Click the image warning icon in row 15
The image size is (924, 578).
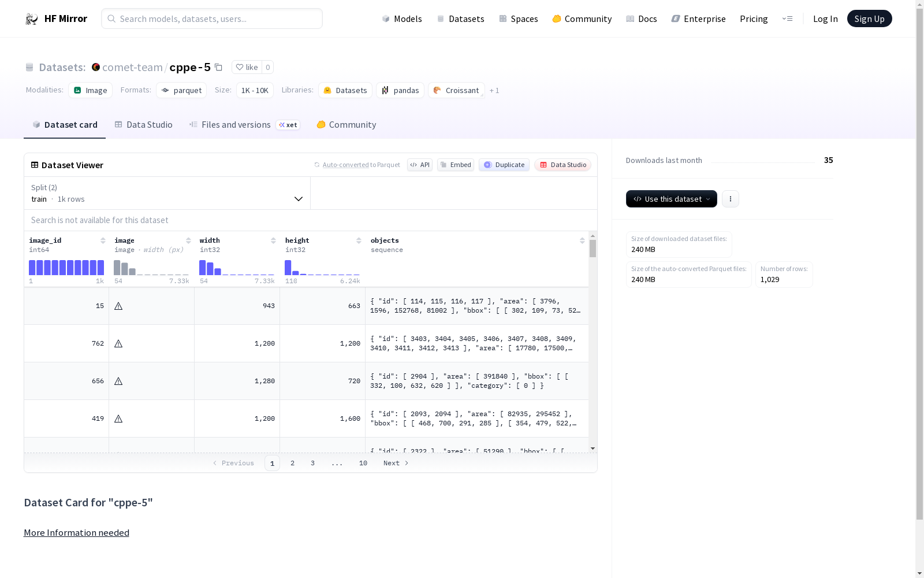click(118, 306)
